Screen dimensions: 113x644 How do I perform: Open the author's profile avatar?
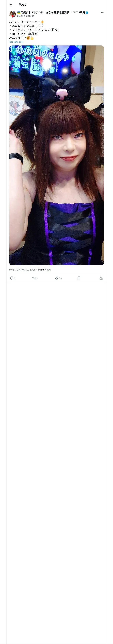pyautogui.click(x=13, y=14)
